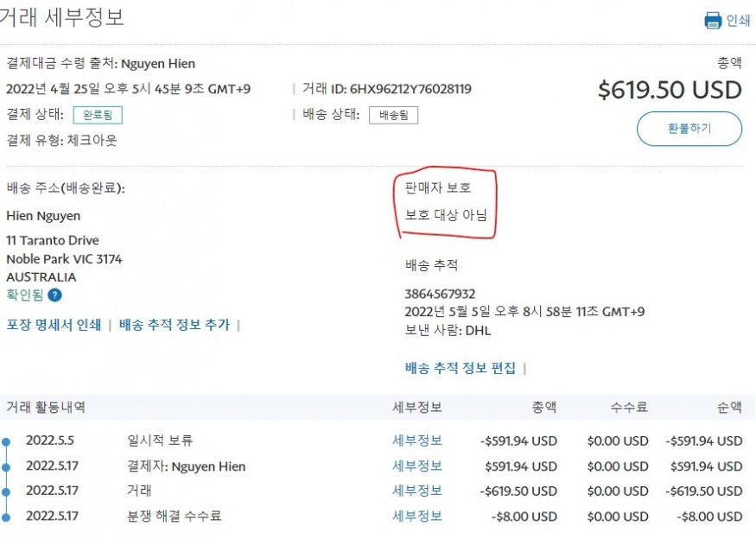
Task: Click the 배송됨 shipping status badge
Action: coord(393,115)
